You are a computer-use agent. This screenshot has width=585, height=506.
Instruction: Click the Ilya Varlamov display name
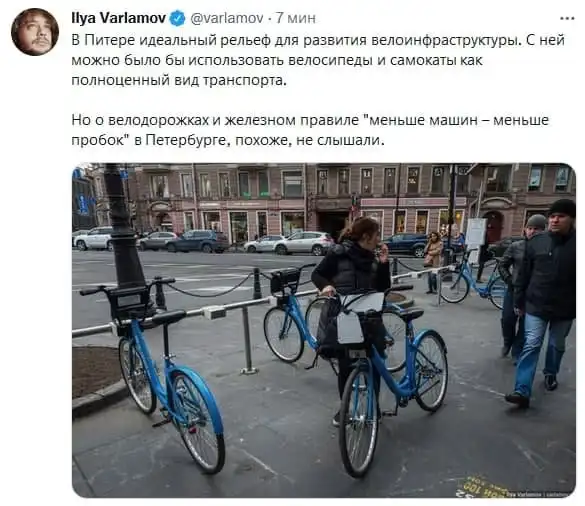(119, 18)
